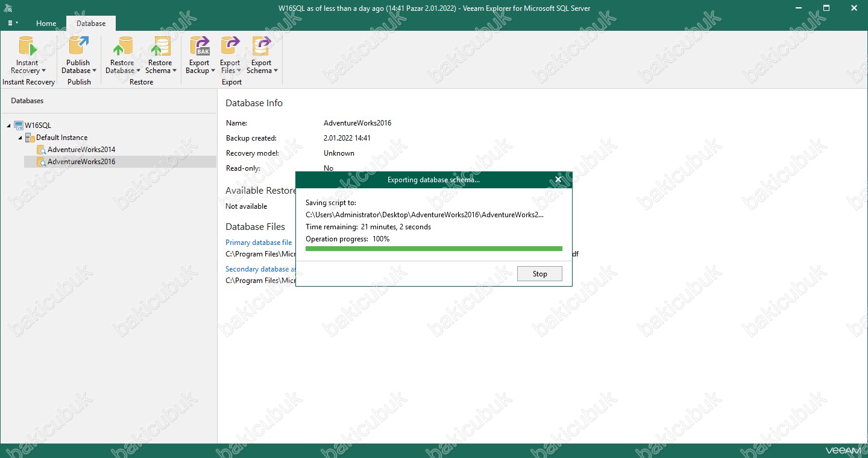Expand the Instant Recovery dropdown arrow

43,71
